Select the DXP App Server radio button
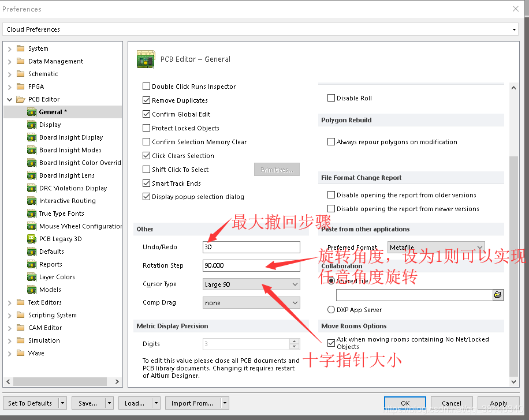The height and width of the screenshot is (420, 529). coord(331,309)
